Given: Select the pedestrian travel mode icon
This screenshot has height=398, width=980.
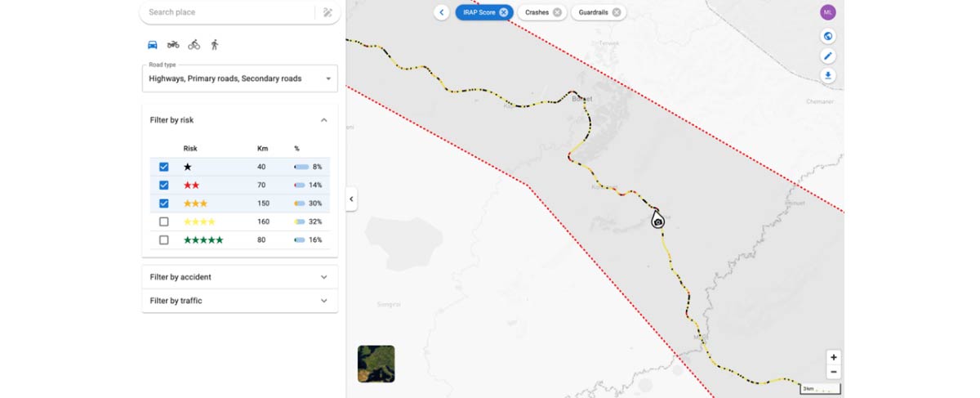Looking at the screenshot, I should [215, 45].
